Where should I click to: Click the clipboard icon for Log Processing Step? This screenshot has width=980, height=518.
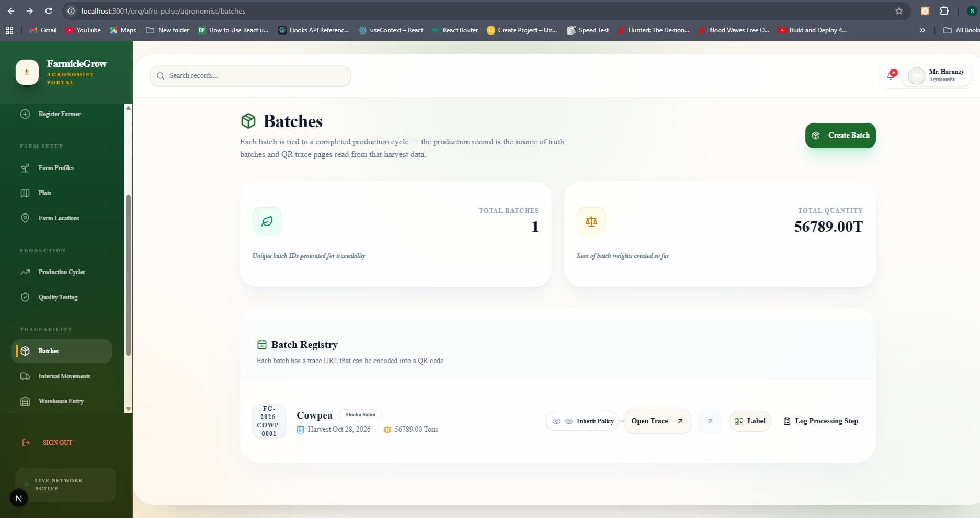787,421
